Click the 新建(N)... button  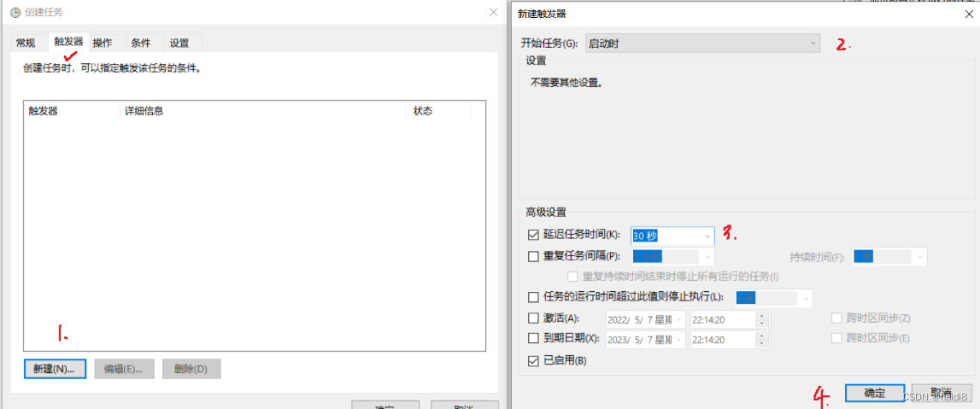pyautogui.click(x=55, y=369)
